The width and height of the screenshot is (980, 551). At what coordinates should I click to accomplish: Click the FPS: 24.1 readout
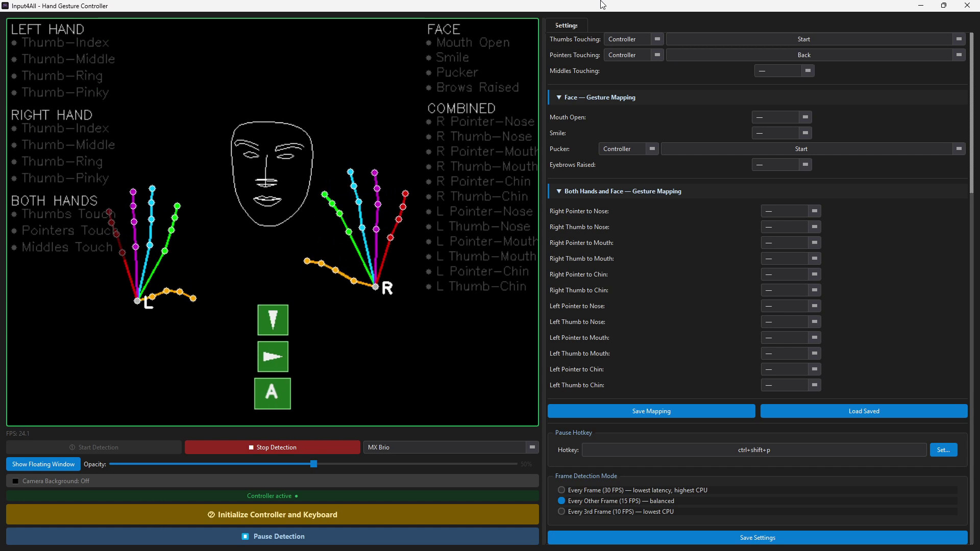18,434
